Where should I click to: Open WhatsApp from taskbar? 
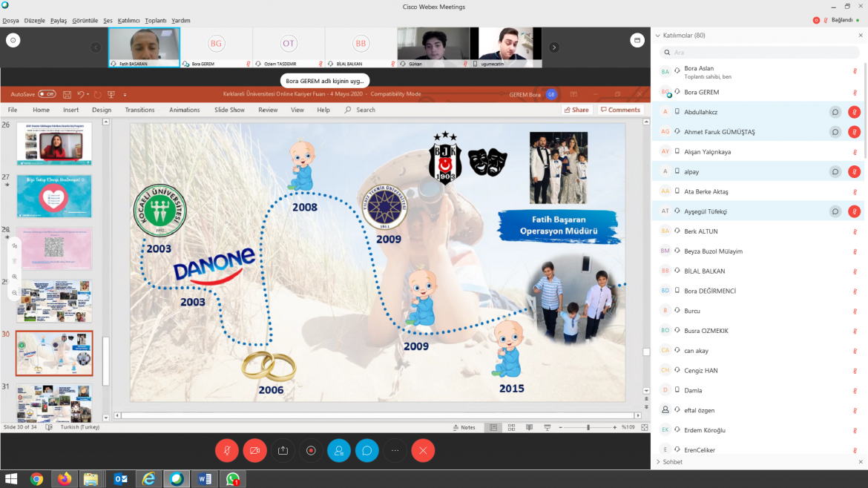232,478
